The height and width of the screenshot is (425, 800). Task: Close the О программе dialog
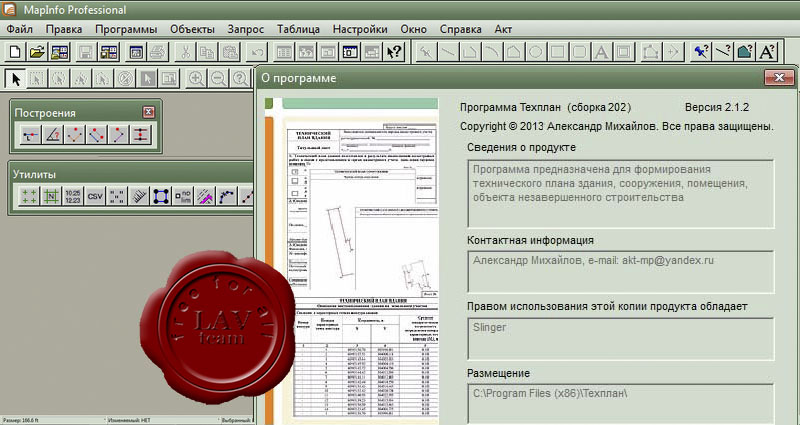pos(779,78)
